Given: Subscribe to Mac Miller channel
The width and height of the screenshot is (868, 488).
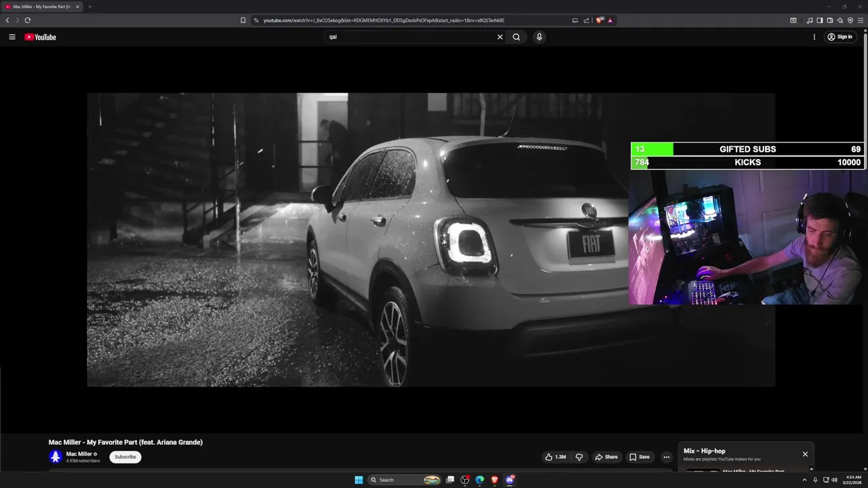Looking at the screenshot, I should 125,457.
